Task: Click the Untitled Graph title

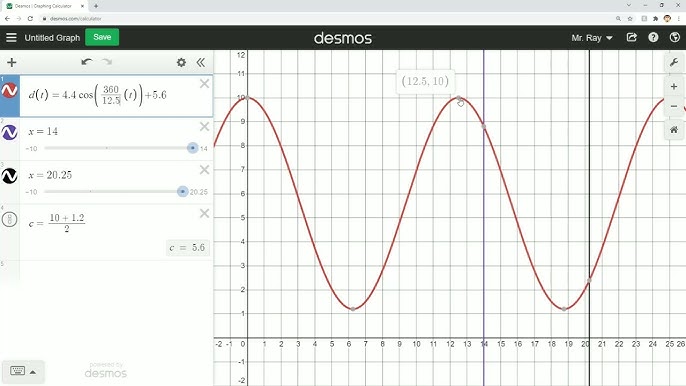Action: (x=52, y=38)
